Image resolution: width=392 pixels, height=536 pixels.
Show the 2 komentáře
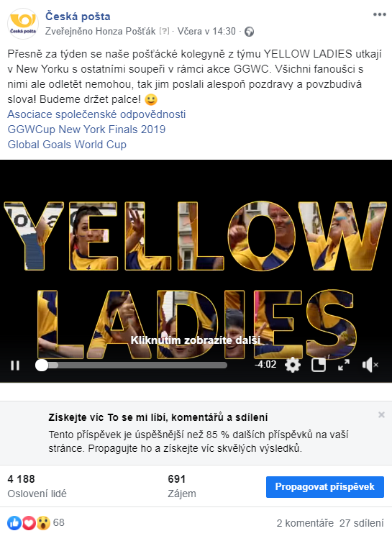pos(305,523)
